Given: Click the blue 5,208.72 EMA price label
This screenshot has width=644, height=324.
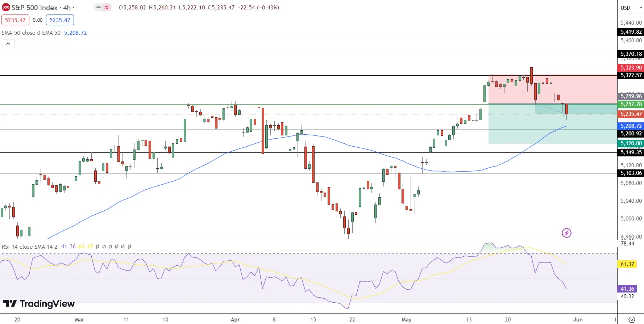Looking at the screenshot, I should [631, 126].
